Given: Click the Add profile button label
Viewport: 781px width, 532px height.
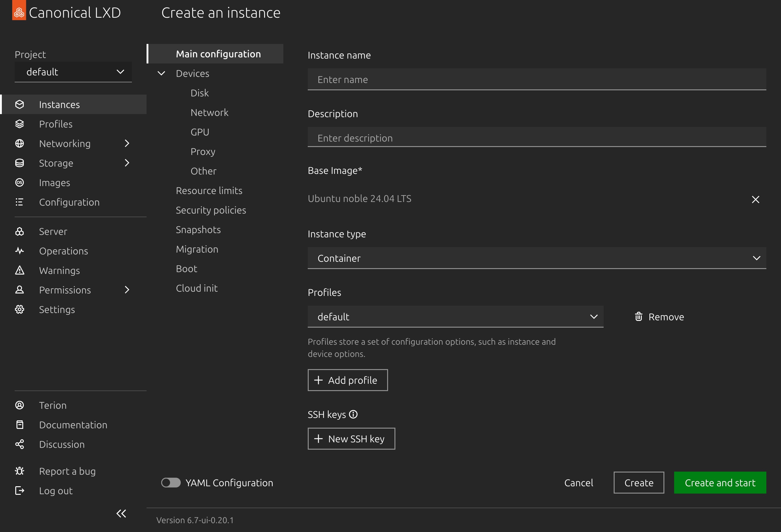Looking at the screenshot, I should click(x=353, y=380).
